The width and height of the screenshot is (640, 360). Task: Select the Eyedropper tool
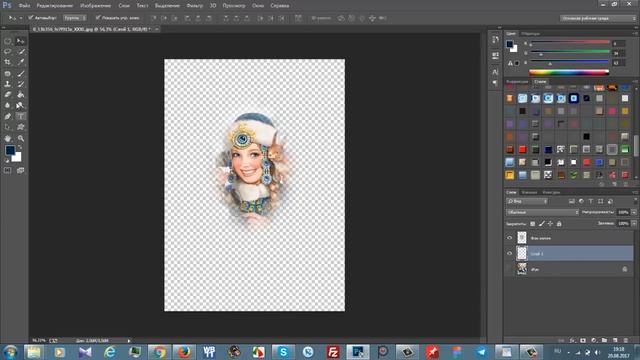[x=20, y=62]
